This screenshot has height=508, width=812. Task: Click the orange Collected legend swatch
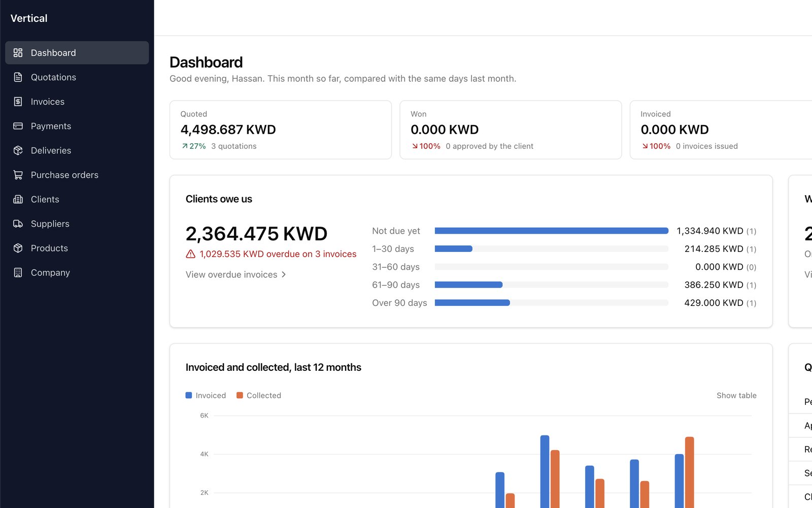[x=240, y=395]
